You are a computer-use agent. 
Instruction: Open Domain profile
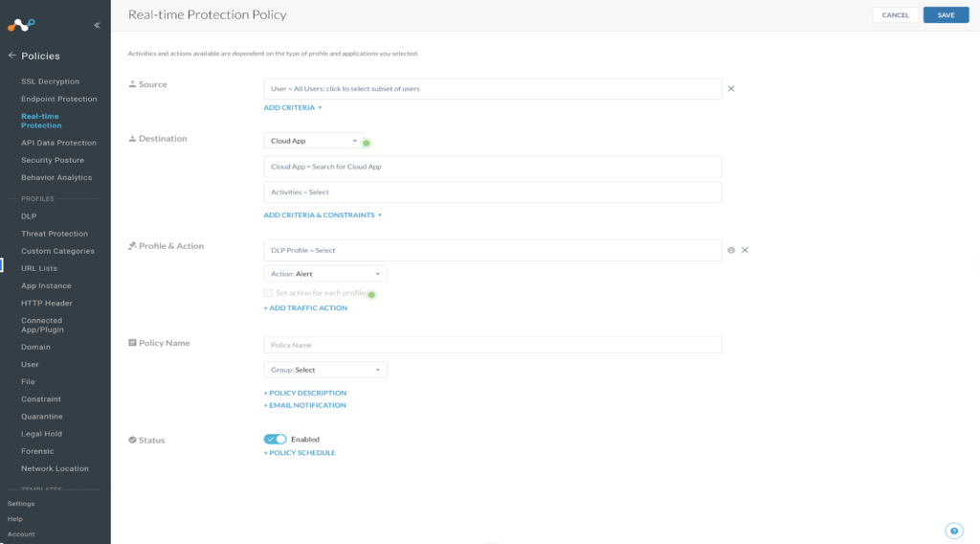coord(35,347)
